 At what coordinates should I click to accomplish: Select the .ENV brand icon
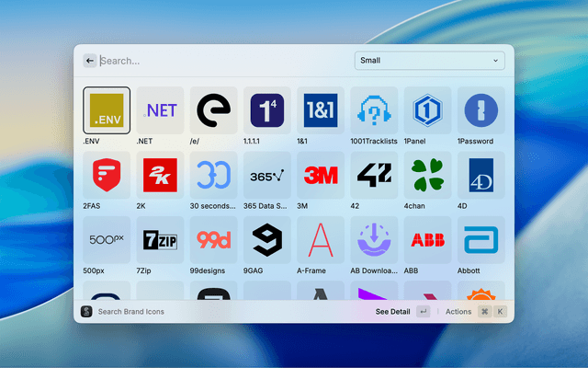pos(107,110)
